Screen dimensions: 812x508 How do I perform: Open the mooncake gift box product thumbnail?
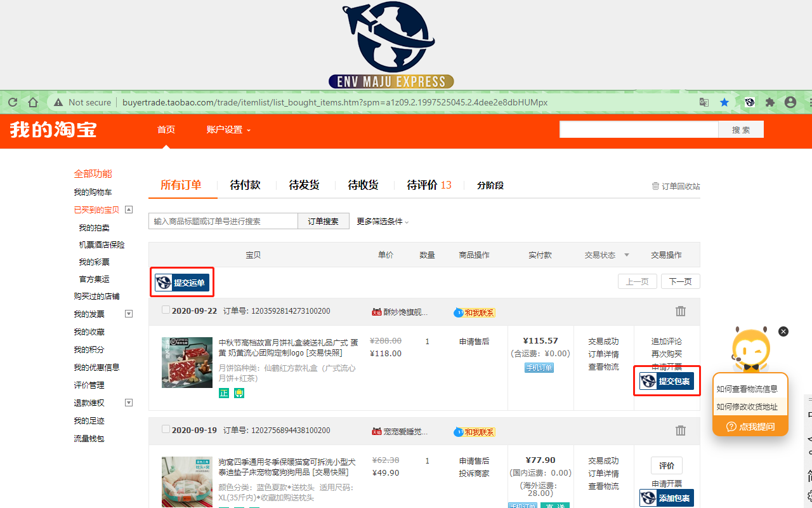click(187, 363)
